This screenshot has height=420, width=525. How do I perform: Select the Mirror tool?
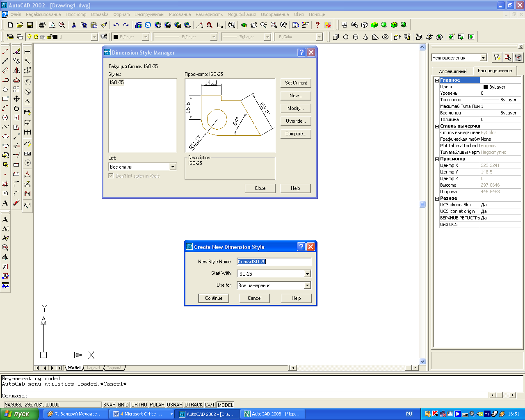(16, 71)
